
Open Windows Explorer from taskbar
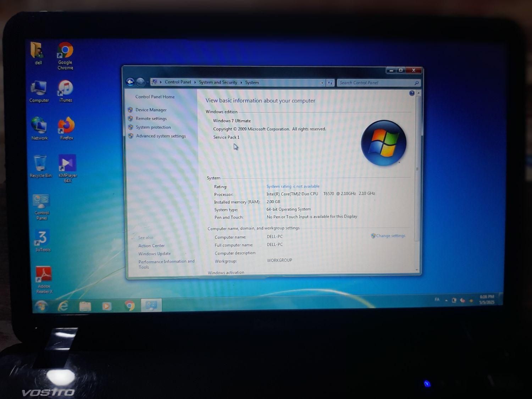coord(85,306)
